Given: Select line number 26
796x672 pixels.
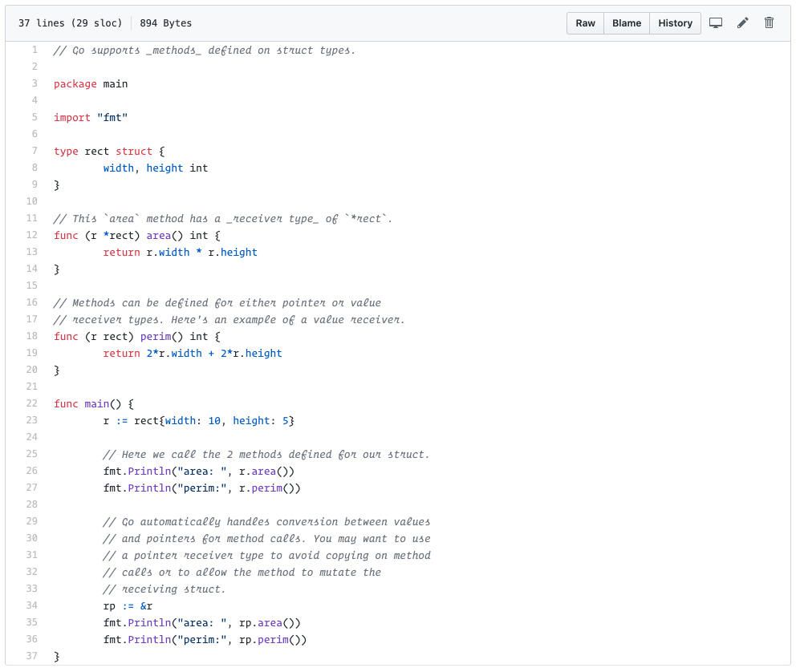Looking at the screenshot, I should tap(32, 471).
